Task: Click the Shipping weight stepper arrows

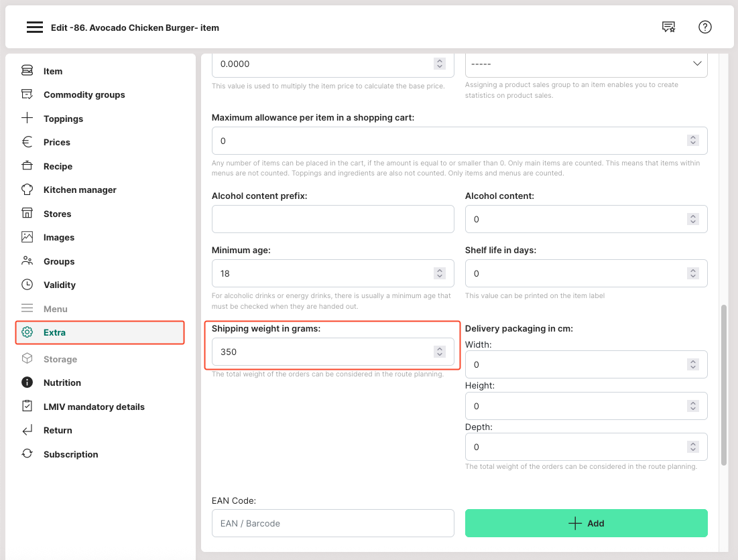Action: pyautogui.click(x=440, y=352)
